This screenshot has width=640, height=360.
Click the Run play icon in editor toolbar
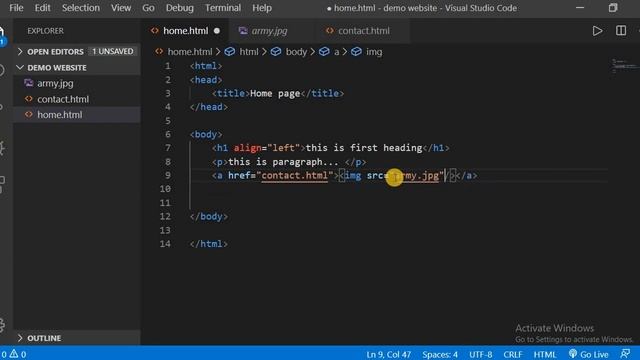pyautogui.click(x=597, y=31)
